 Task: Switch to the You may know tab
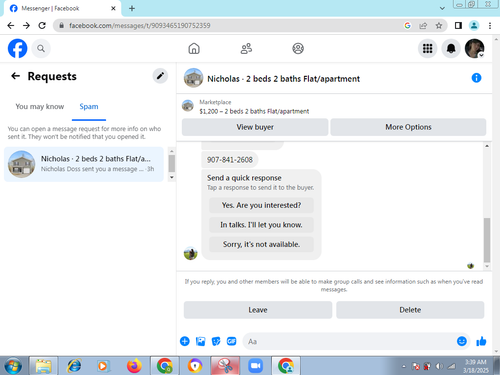point(40,107)
